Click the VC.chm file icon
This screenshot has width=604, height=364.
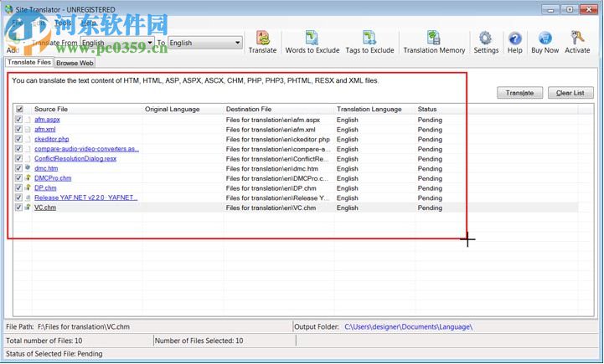(28, 207)
